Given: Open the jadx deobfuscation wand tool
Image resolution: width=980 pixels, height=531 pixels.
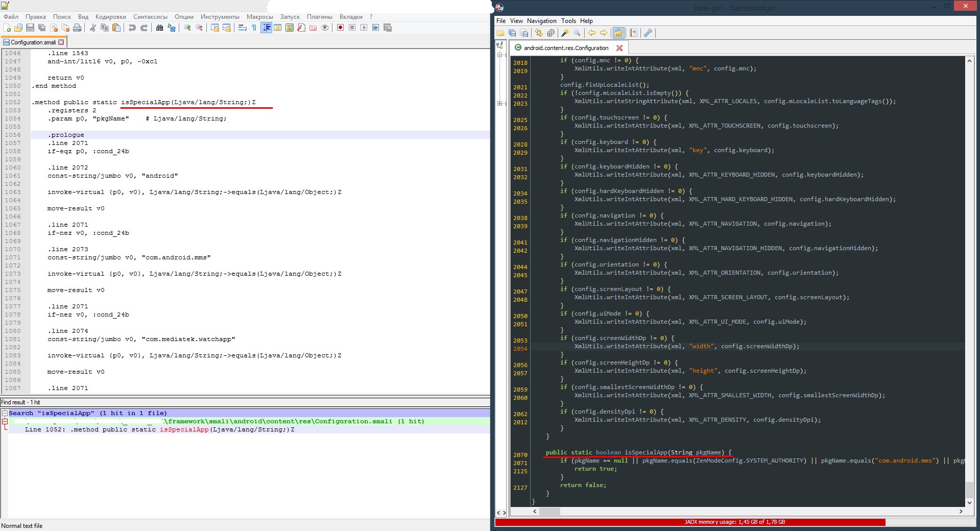Looking at the screenshot, I should click(565, 33).
